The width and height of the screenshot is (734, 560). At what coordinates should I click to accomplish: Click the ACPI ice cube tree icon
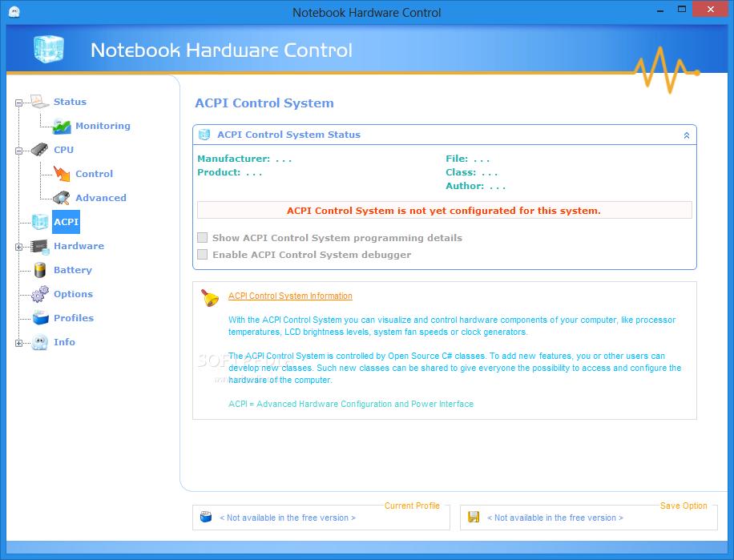pyautogui.click(x=40, y=222)
